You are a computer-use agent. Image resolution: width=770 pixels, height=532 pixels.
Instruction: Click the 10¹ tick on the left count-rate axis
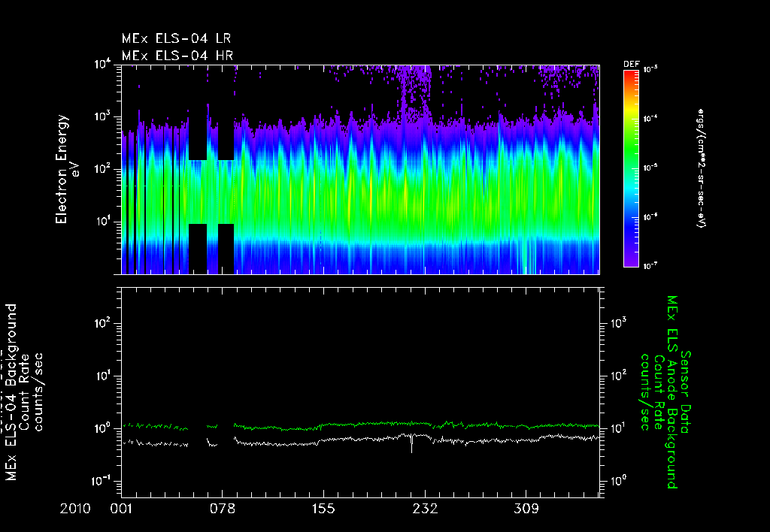[x=104, y=376]
